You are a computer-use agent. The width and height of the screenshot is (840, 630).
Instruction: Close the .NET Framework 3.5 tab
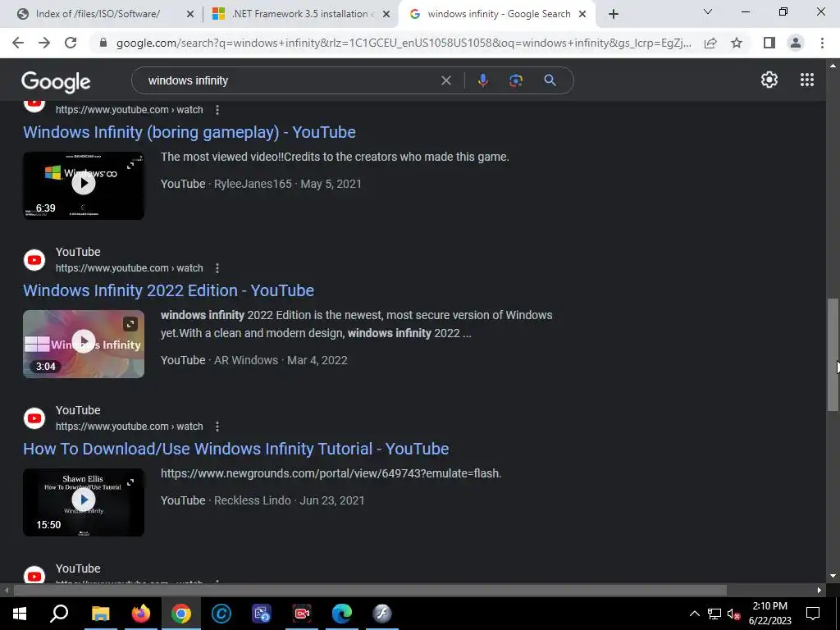386,14
